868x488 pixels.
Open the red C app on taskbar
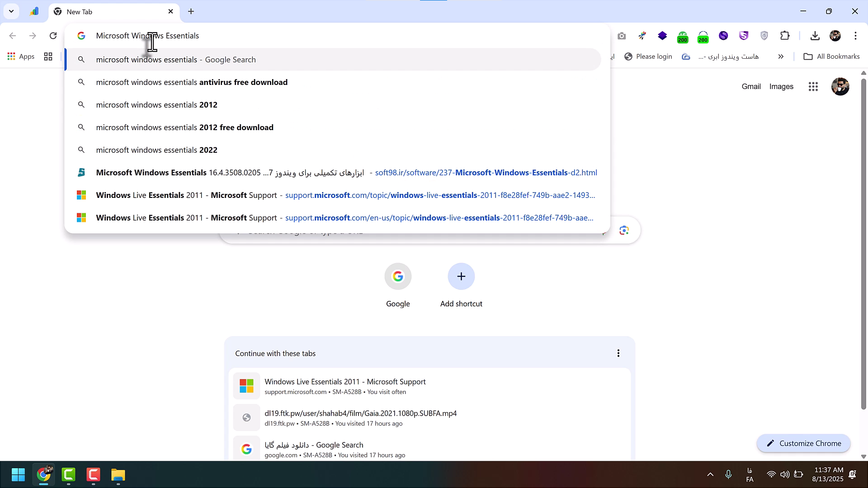tap(93, 474)
